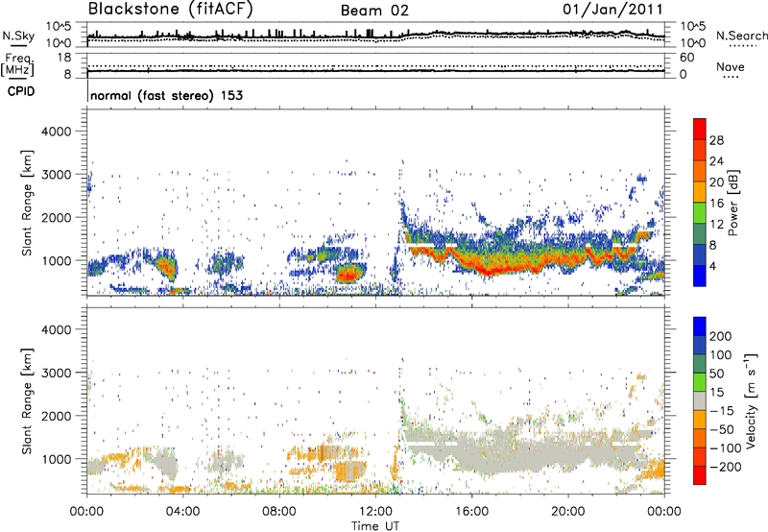Image resolution: width=768 pixels, height=532 pixels.
Task: Select the left "10^5" noise tick label
Action: (59, 27)
